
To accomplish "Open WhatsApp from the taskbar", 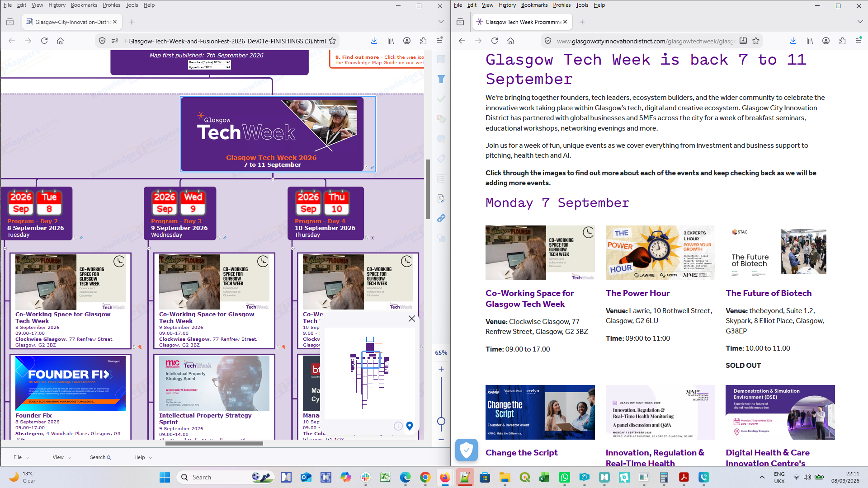I will click(x=565, y=477).
